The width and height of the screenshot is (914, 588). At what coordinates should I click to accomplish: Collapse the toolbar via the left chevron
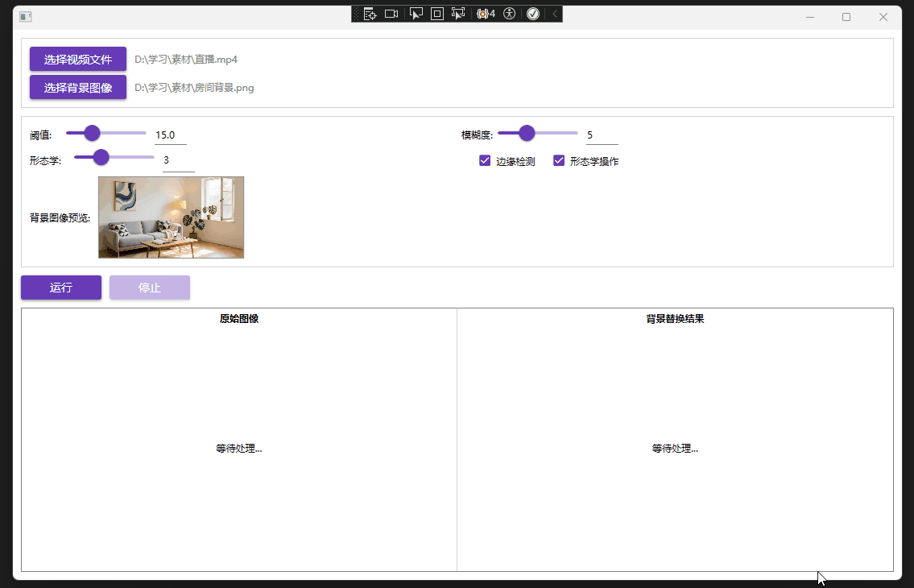click(552, 13)
